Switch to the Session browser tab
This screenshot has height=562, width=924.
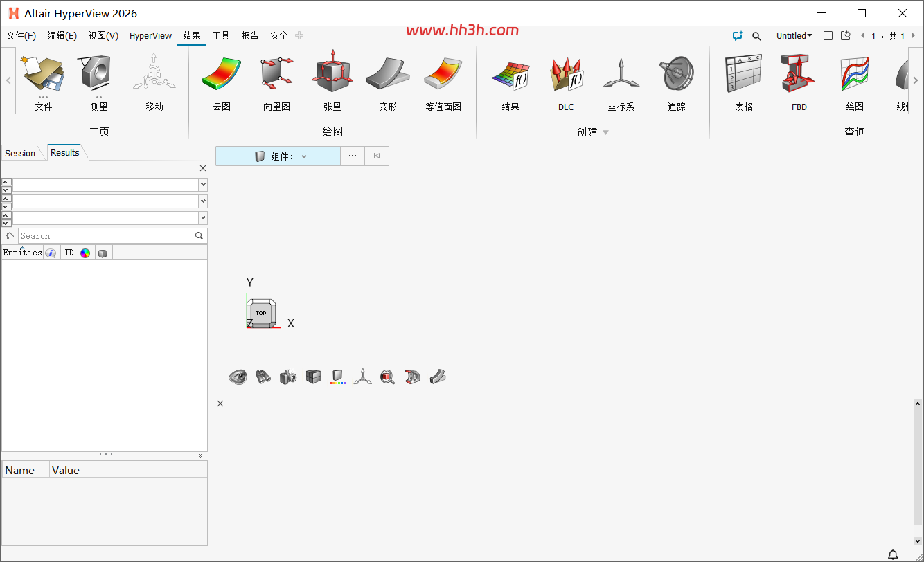tap(20, 154)
